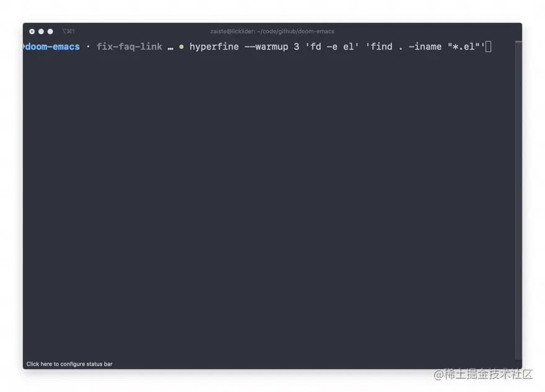Viewport: 545px width, 392px height.
Task: Click the number 3 after --warmup
Action: pos(296,46)
